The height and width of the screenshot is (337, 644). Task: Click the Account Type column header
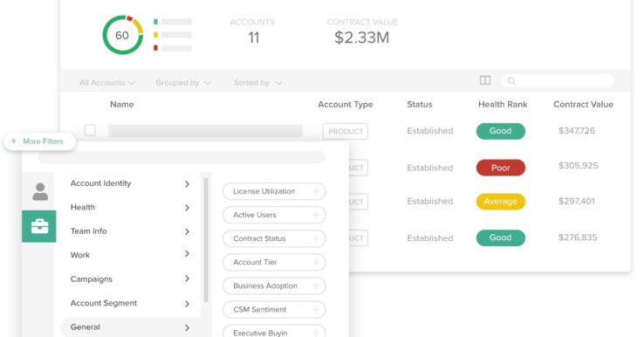coord(346,105)
